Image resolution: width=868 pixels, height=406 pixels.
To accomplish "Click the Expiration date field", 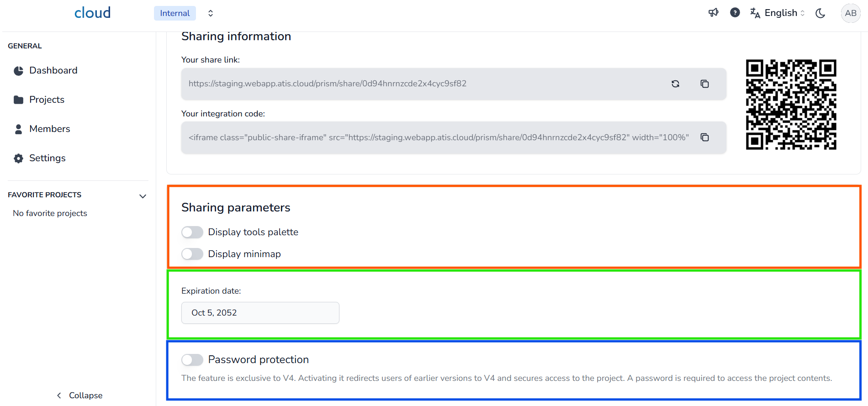I will pyautogui.click(x=260, y=313).
